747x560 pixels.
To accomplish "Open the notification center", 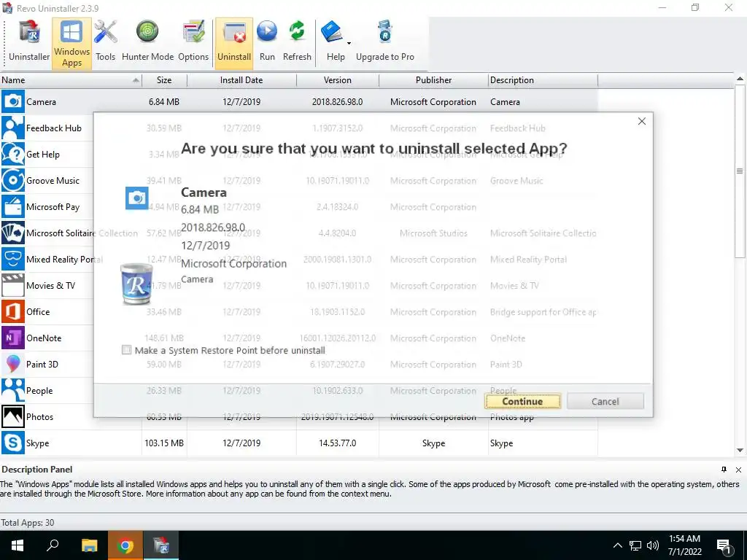I will [x=724, y=545].
